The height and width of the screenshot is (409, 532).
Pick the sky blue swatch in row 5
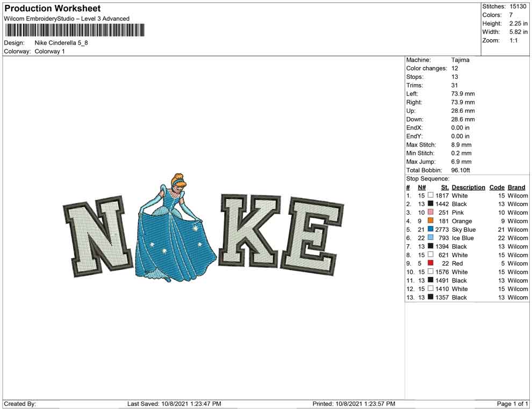click(430, 229)
